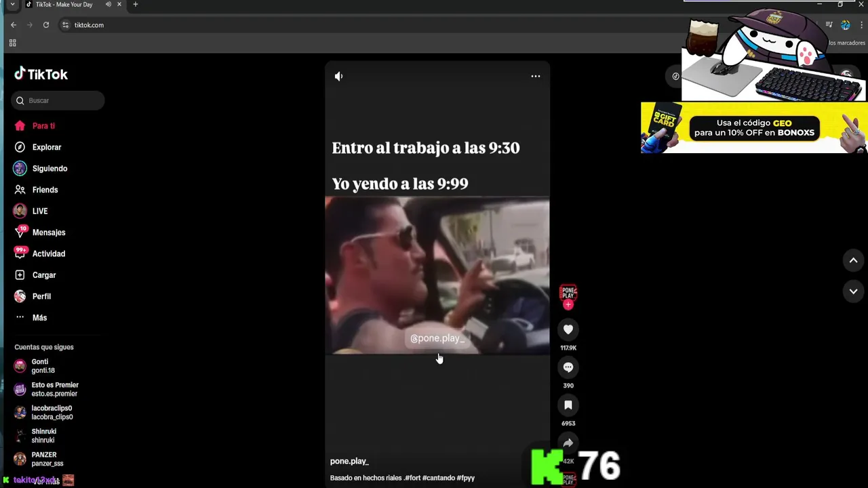Open the Perfil page

(x=41, y=296)
